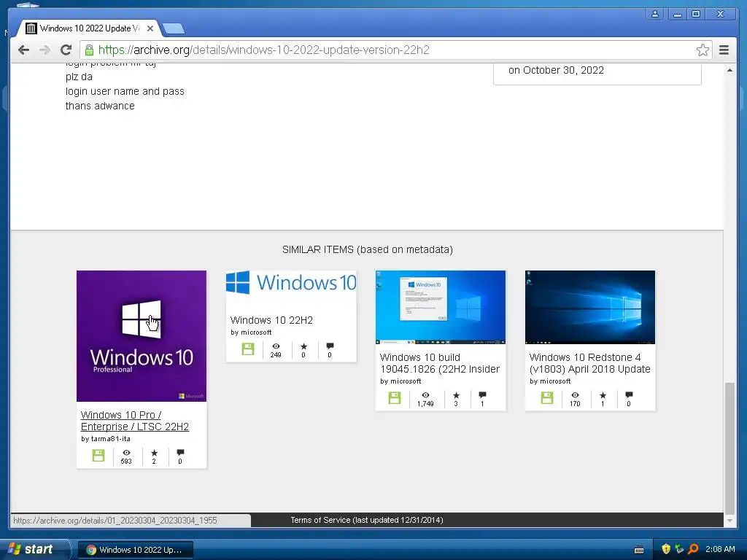Click the green padlock security icon
Screen dimensions: 747x560
(89, 50)
